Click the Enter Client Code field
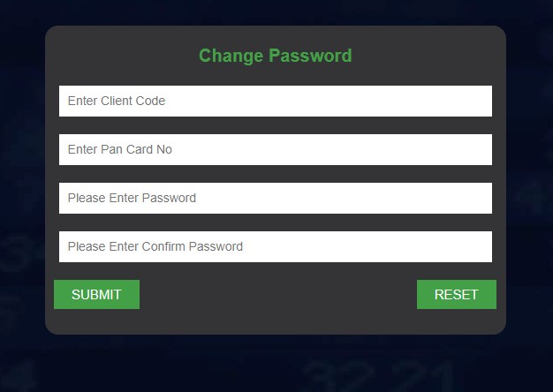The image size is (553, 392). point(275,101)
